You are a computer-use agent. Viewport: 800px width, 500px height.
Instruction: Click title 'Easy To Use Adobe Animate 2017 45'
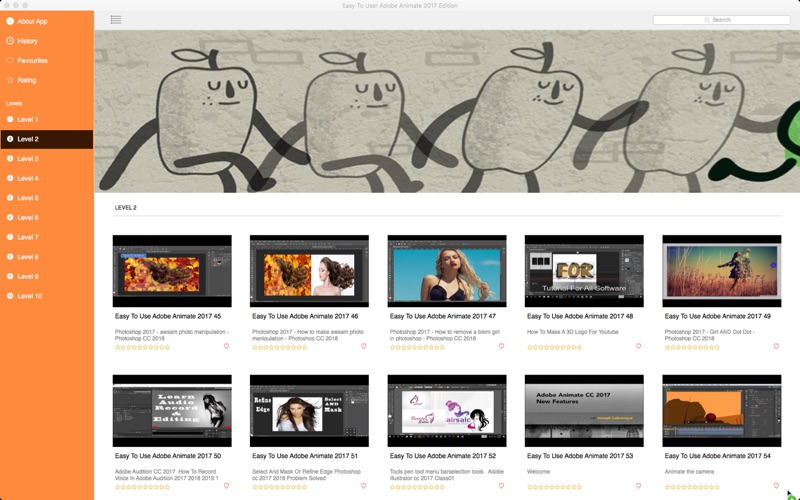(x=168, y=316)
